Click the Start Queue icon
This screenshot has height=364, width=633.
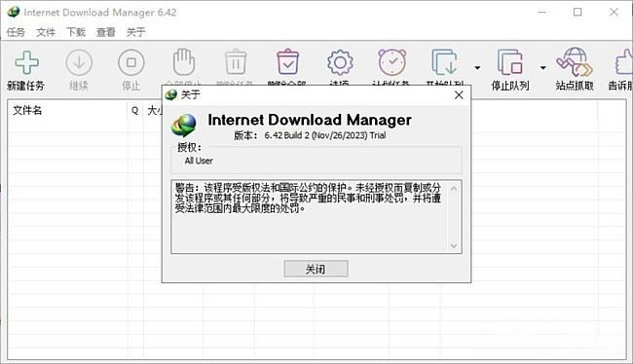[444, 62]
